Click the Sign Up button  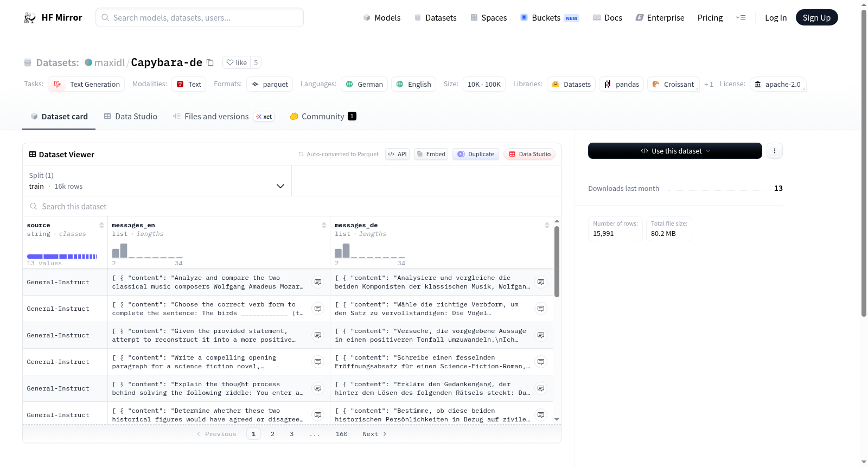click(x=816, y=17)
